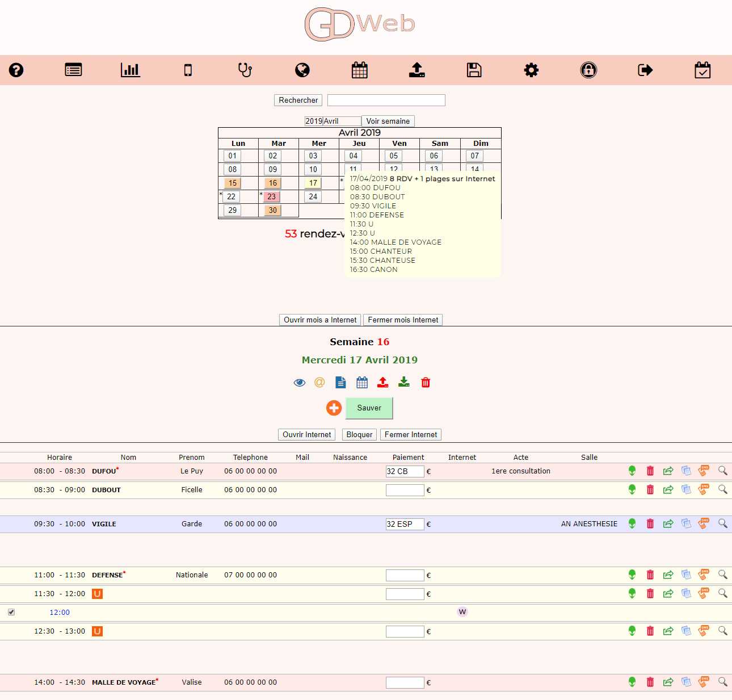Click copy icon in DEFENSE row
Image resolution: width=732 pixels, height=700 pixels.
687,575
